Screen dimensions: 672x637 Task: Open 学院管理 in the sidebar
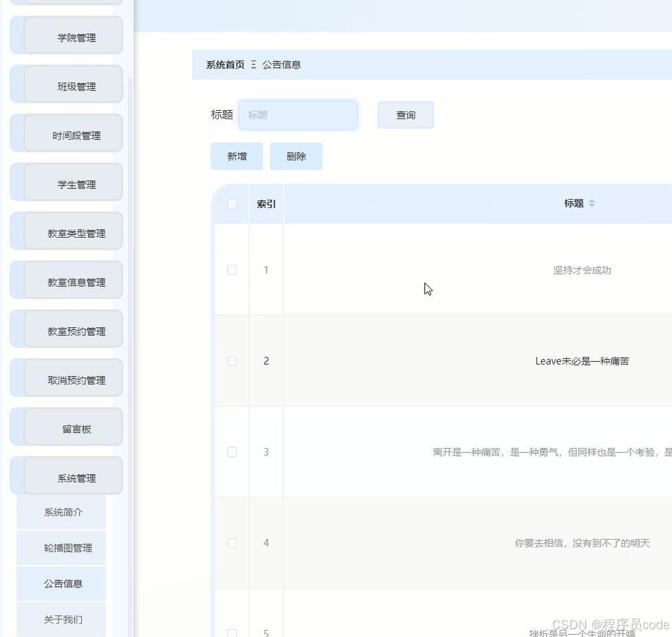(x=65, y=35)
